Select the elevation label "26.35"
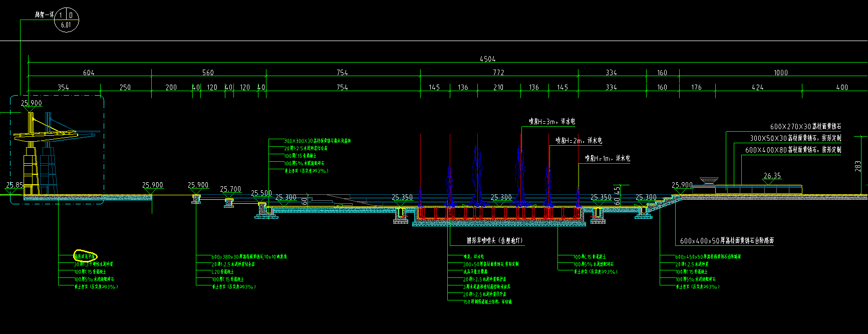The height and width of the screenshot is (334, 868). click(x=772, y=176)
